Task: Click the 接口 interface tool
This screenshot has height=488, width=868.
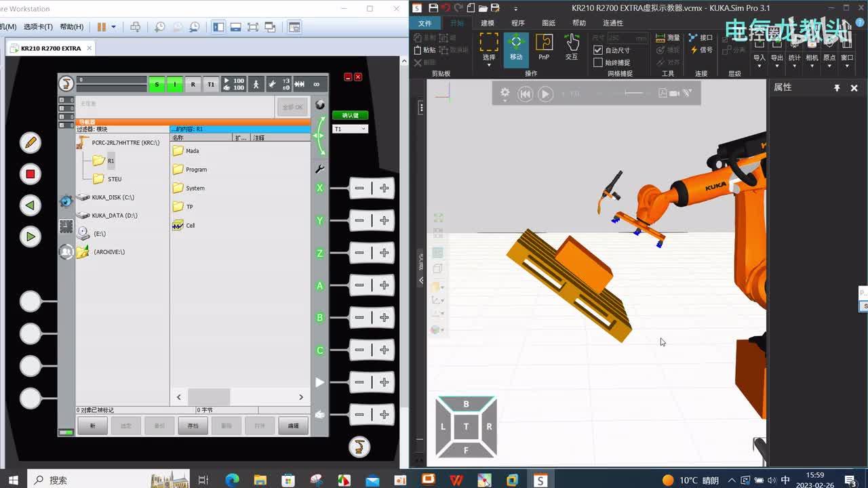Action: [701, 38]
